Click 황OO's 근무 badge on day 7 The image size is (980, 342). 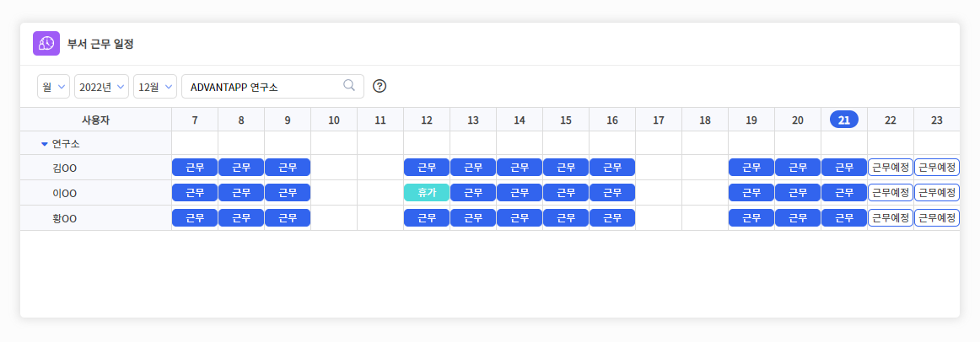click(195, 218)
